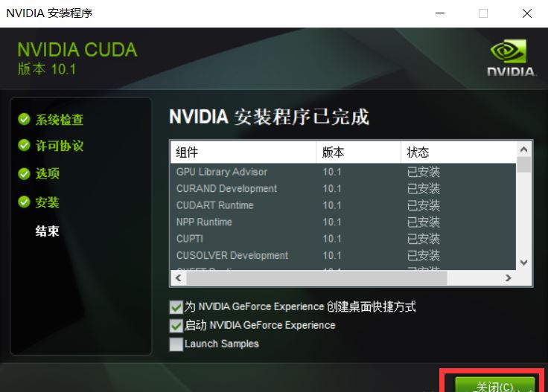Select the CUSOLVER Development row
Image resolution: width=548 pixels, height=392 pixels.
pos(343,256)
